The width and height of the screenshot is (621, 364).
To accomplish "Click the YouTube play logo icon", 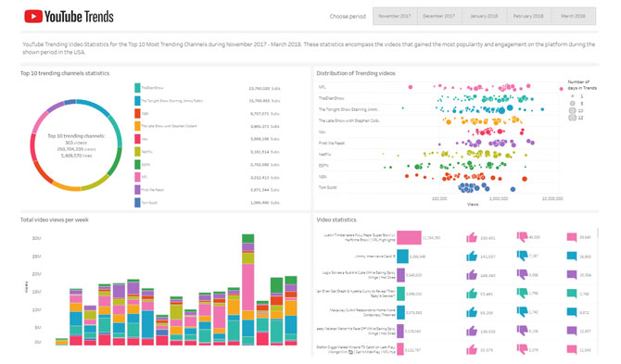I will click(33, 17).
